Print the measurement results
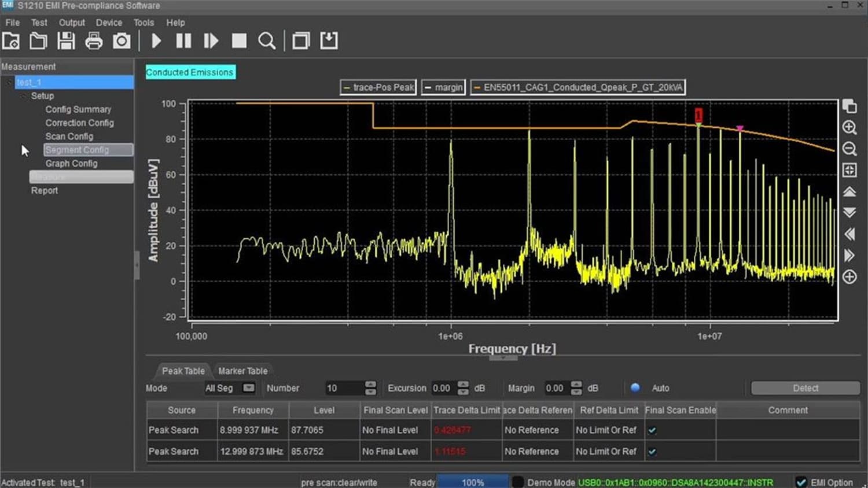This screenshot has height=488, width=868. 94,40
